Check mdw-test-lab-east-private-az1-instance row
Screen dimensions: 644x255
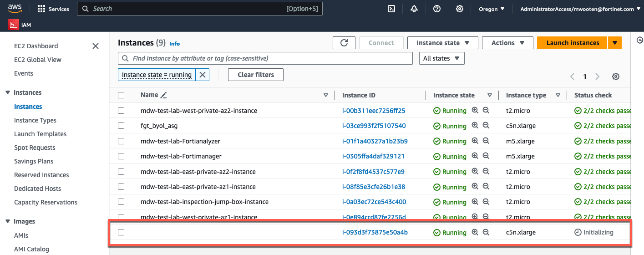pos(121,187)
